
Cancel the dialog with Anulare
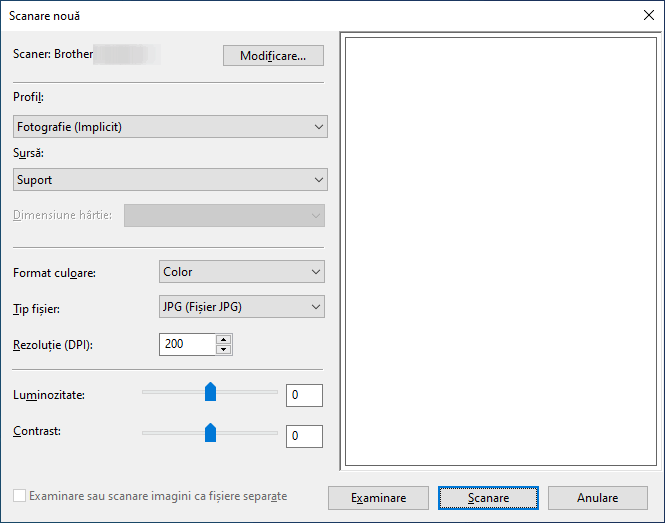click(x=598, y=498)
